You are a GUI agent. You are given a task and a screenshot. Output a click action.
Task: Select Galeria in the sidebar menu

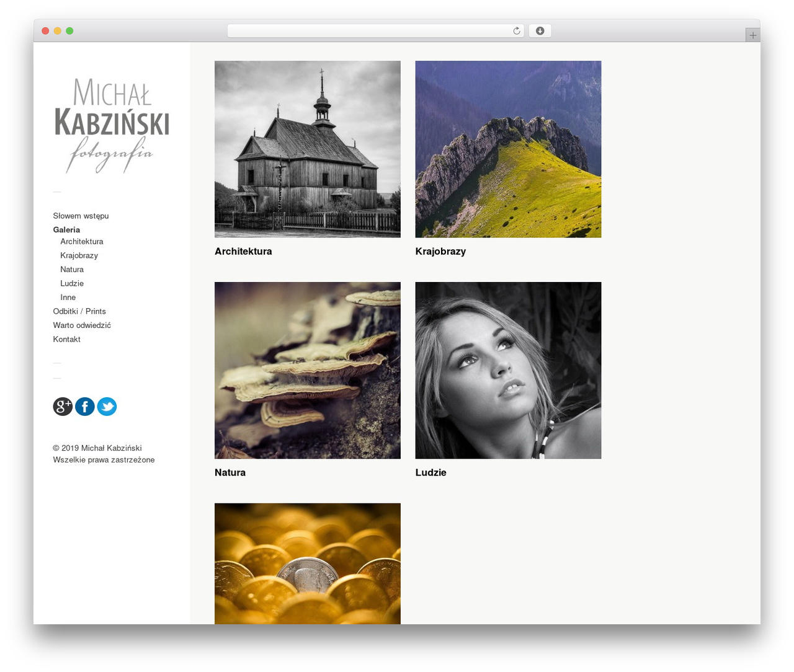(66, 229)
